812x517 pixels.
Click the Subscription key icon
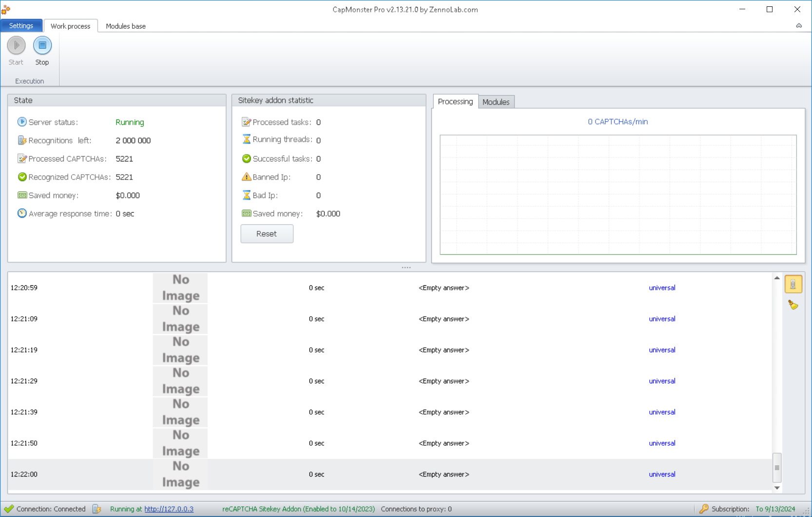(x=703, y=509)
